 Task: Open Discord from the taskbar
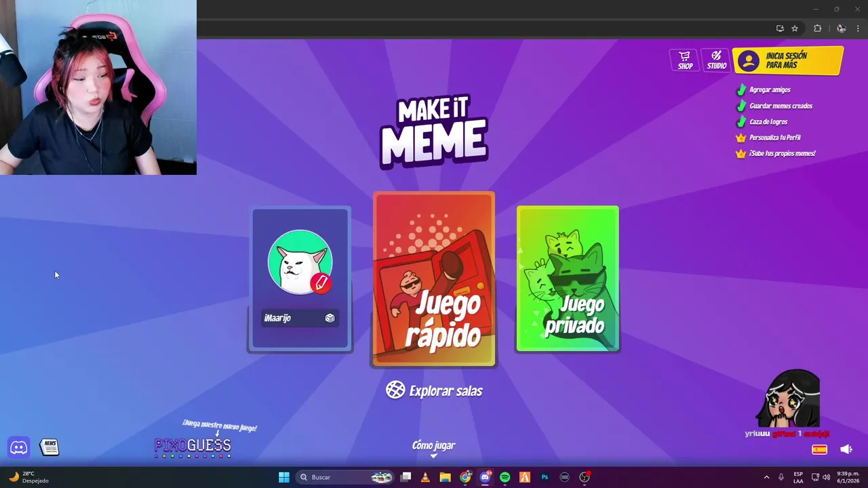(x=485, y=477)
